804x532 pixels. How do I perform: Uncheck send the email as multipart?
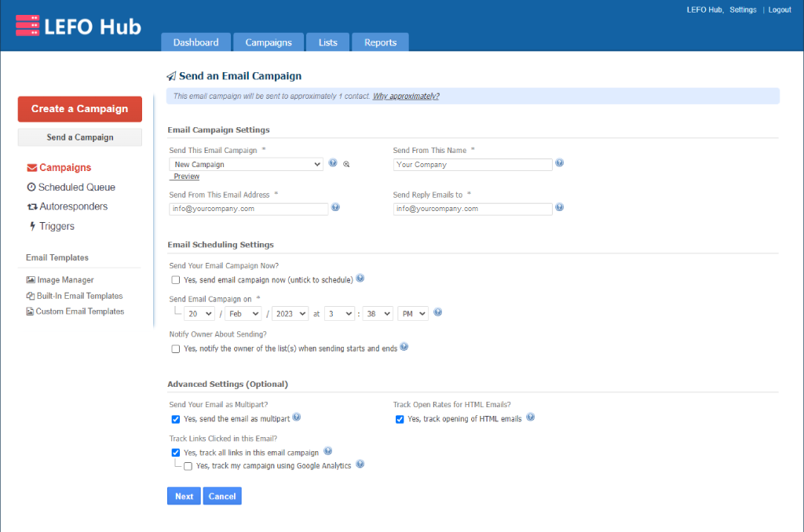pos(176,419)
